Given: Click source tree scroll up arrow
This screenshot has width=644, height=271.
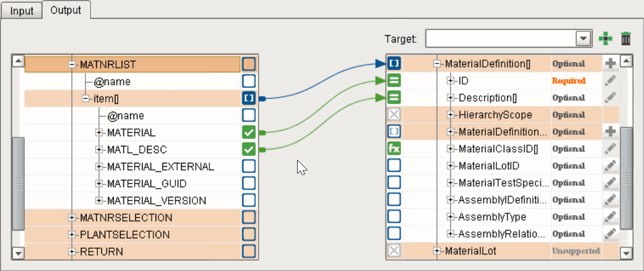Looking at the screenshot, I should tap(19, 61).
